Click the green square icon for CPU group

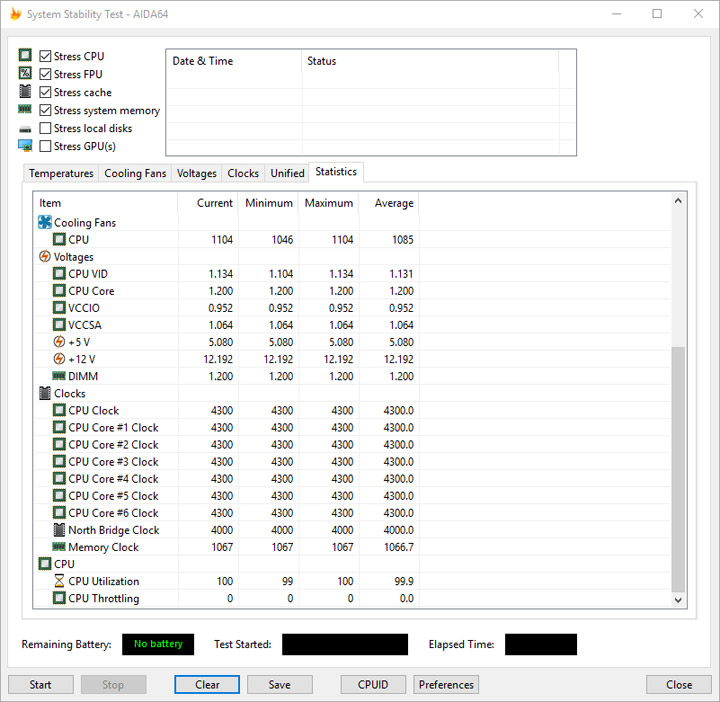pos(45,563)
